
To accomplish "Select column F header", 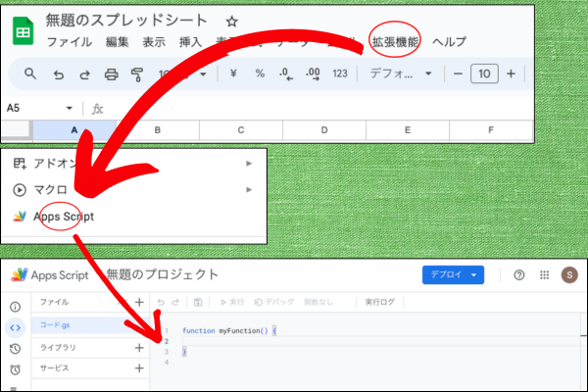I will tap(491, 130).
